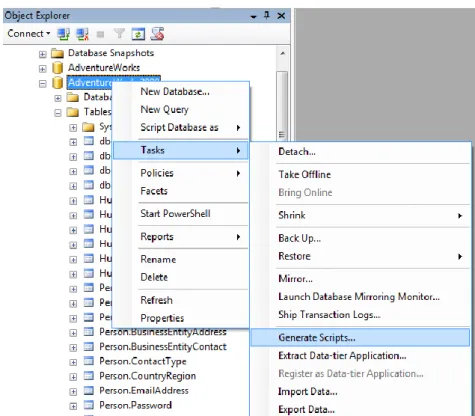Screen dimensions: 475x416
Task: Choose New Query from context menu
Action: [x=181, y=109]
